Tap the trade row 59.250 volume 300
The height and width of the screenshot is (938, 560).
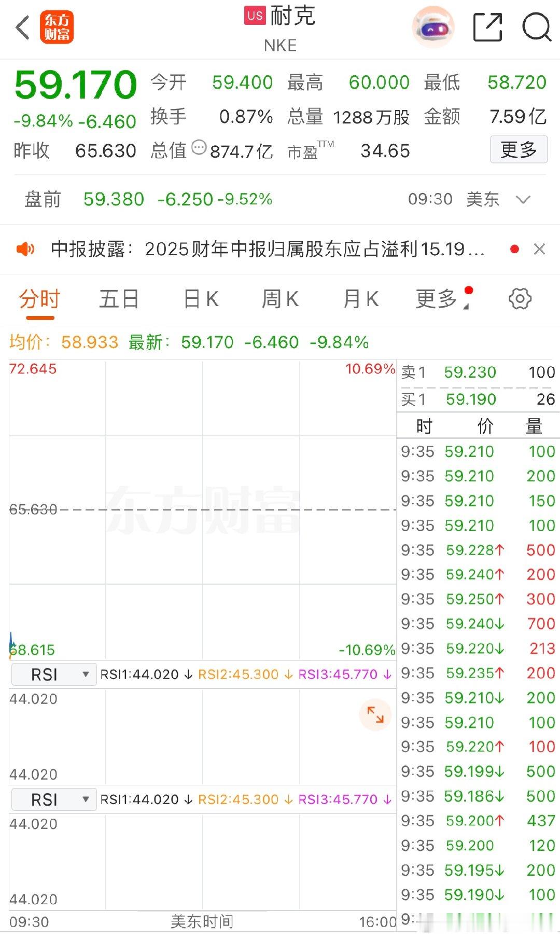478,599
